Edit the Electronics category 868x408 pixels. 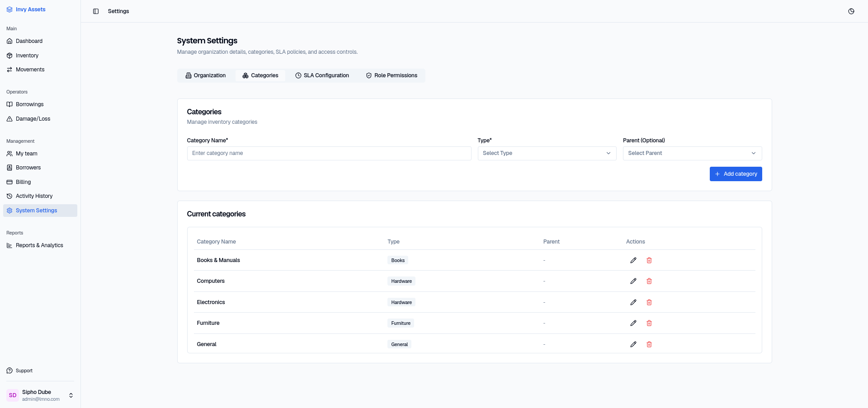[x=633, y=302]
